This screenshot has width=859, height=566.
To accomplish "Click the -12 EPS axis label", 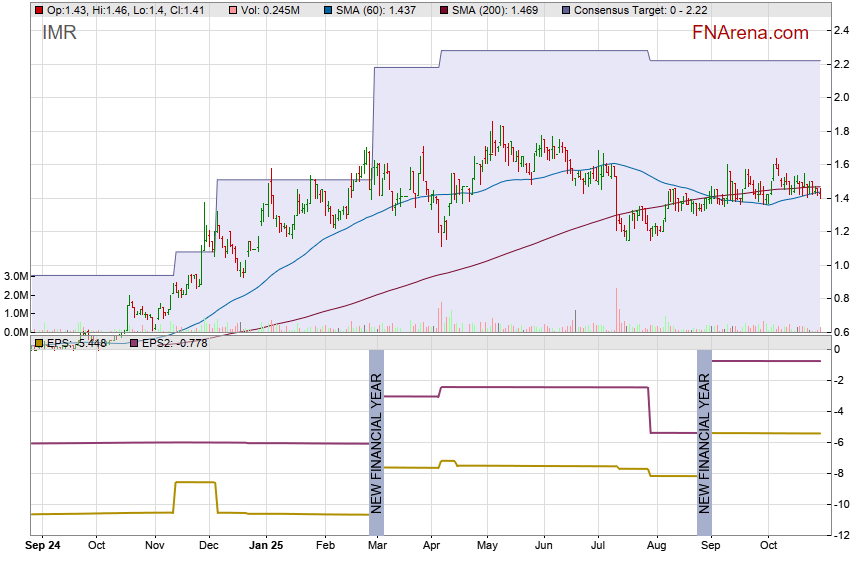I will pos(843,535).
